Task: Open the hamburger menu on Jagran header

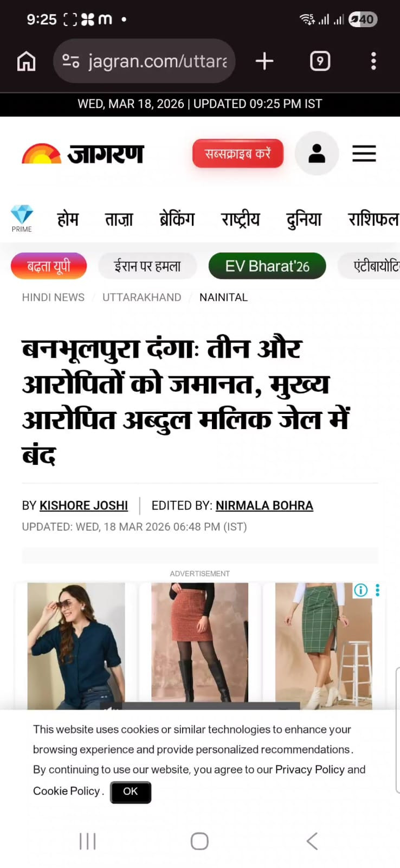Action: 364,154
